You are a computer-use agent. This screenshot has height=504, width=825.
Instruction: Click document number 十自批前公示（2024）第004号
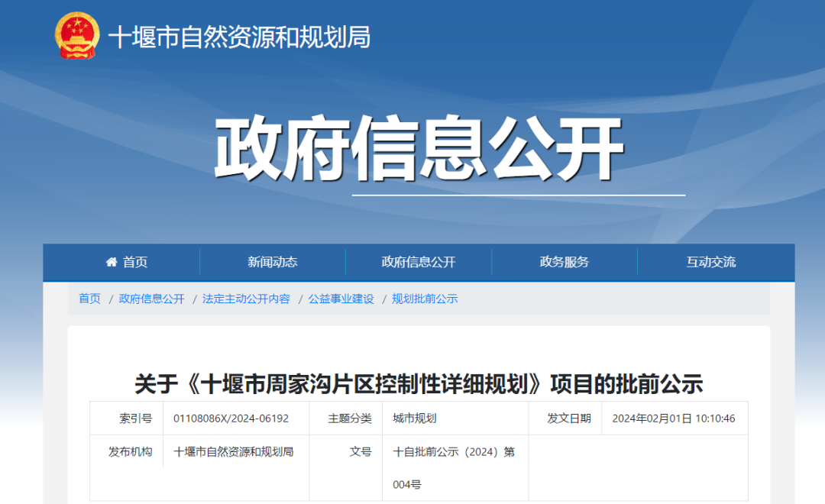(454, 467)
